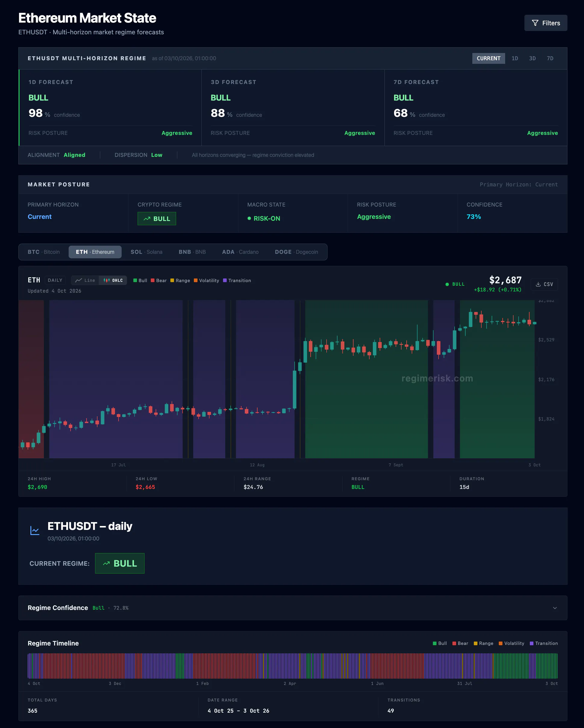The width and height of the screenshot is (584, 728).
Task: Click the BULL crypto regime badge in Market Posture
Action: (x=157, y=219)
